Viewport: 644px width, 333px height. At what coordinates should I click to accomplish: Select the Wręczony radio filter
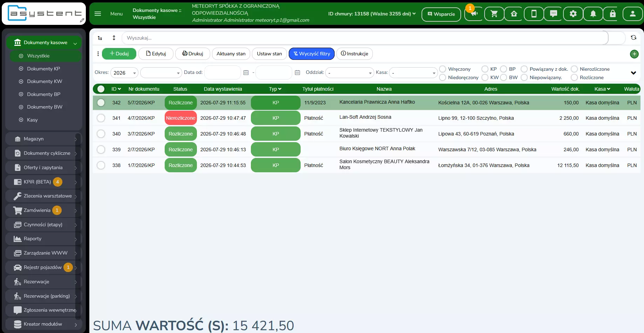click(443, 69)
